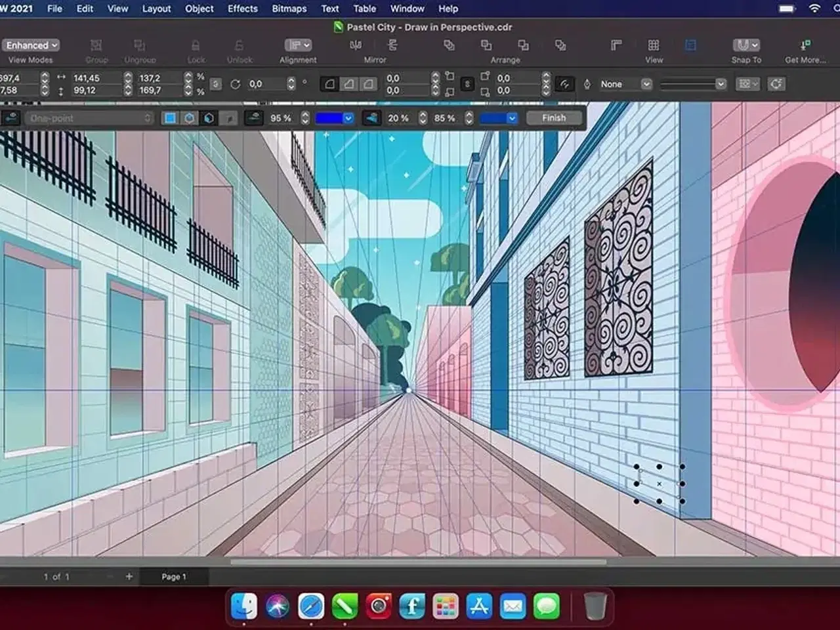
Task: Open the Alignment dropdown
Action: 298,45
